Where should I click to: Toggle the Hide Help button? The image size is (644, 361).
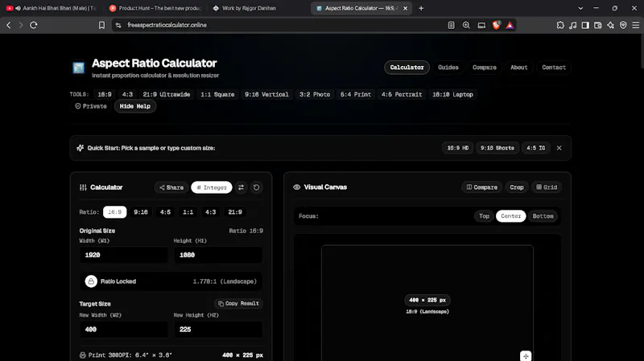[x=135, y=106]
